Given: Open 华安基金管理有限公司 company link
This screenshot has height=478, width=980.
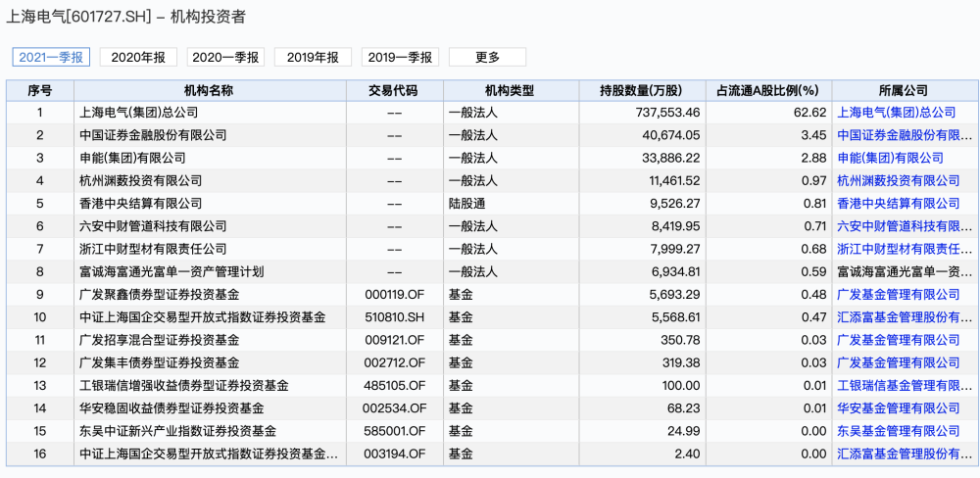Looking at the screenshot, I should click(x=898, y=408).
